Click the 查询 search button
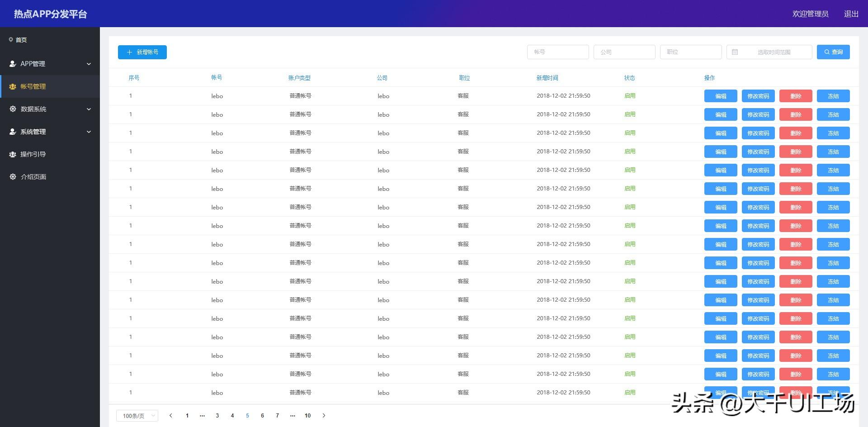The image size is (868, 427). pyautogui.click(x=833, y=52)
